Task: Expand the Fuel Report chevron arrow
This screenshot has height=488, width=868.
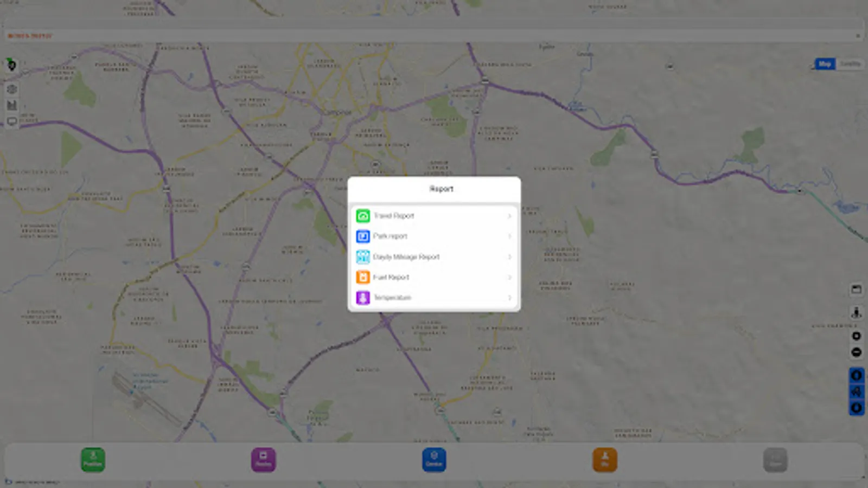Action: 509,277
